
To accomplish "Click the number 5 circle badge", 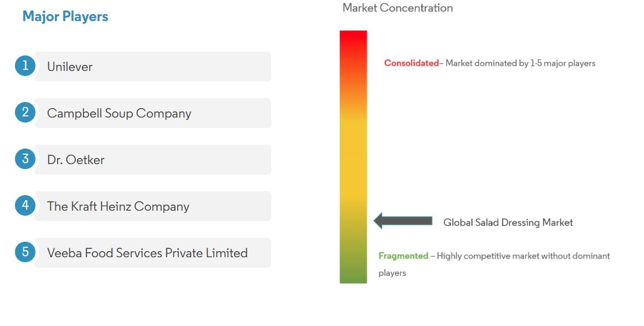I will [x=25, y=252].
